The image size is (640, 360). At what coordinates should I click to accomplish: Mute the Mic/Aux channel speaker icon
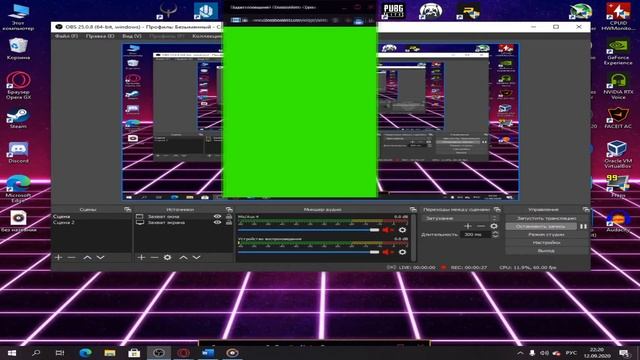387,230
